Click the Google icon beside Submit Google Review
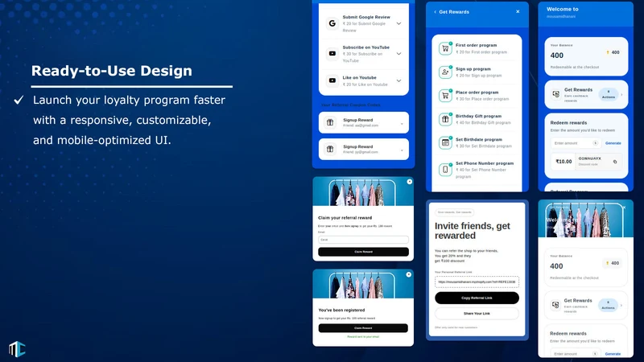 332,23
